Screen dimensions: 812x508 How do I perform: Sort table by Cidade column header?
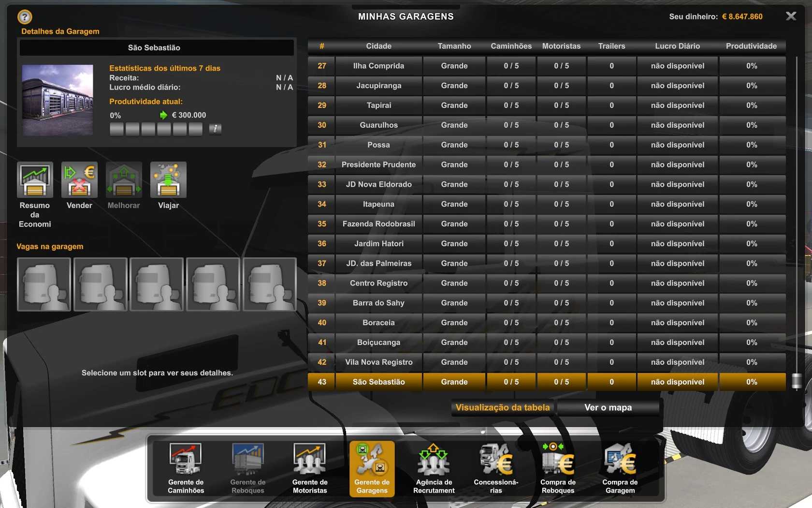pyautogui.click(x=378, y=46)
